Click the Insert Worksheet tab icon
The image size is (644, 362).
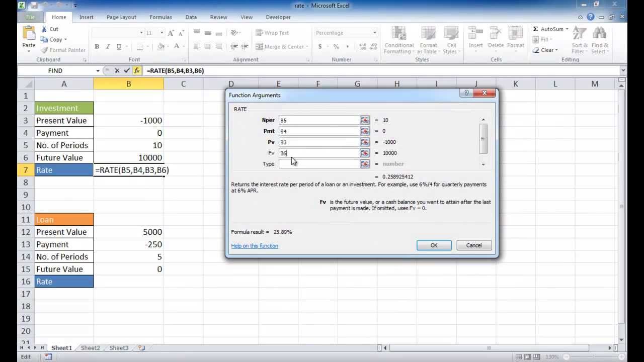pos(142,348)
